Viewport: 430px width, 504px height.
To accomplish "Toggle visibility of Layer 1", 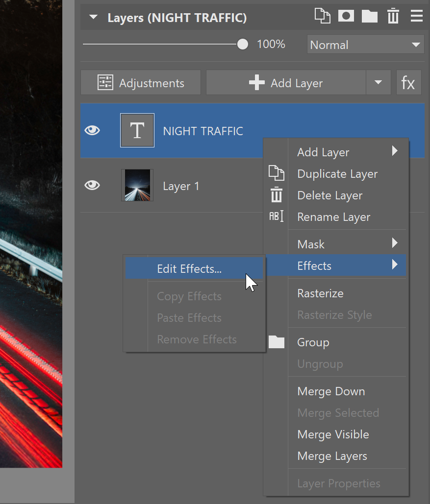I will pyautogui.click(x=92, y=186).
